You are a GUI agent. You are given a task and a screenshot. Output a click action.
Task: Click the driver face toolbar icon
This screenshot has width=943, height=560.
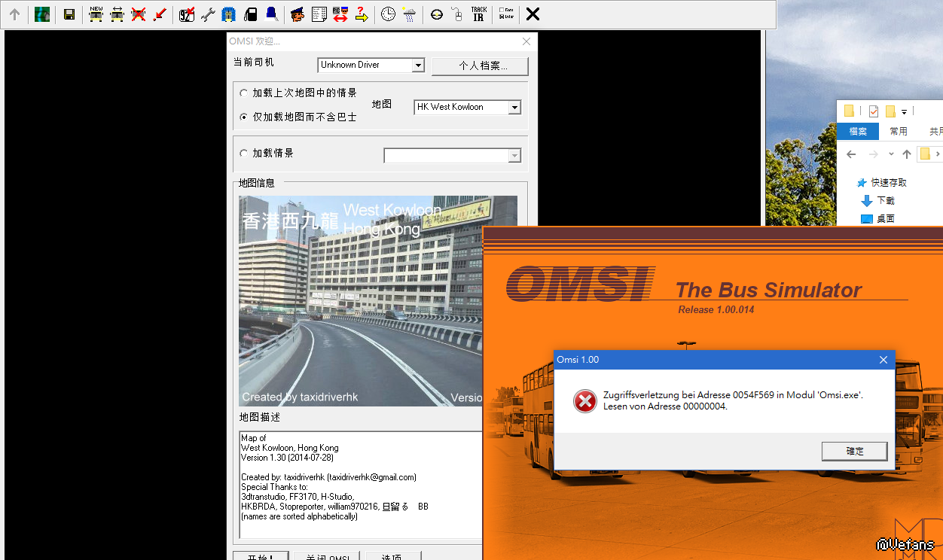click(x=298, y=14)
